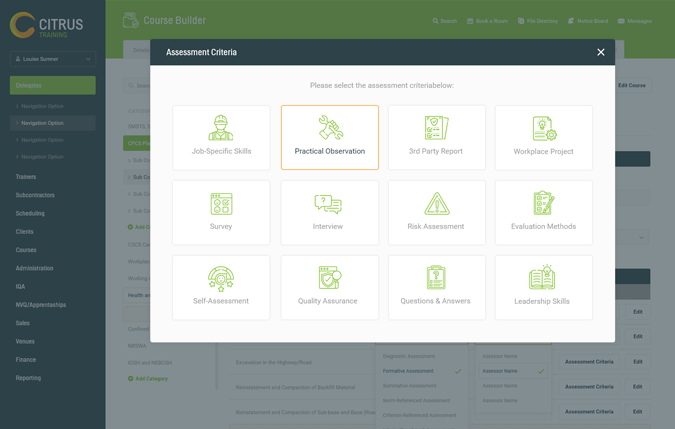The height and width of the screenshot is (429, 675).
Task: Click Assessment Criteria for the Sub-base row
Action: [x=589, y=412]
